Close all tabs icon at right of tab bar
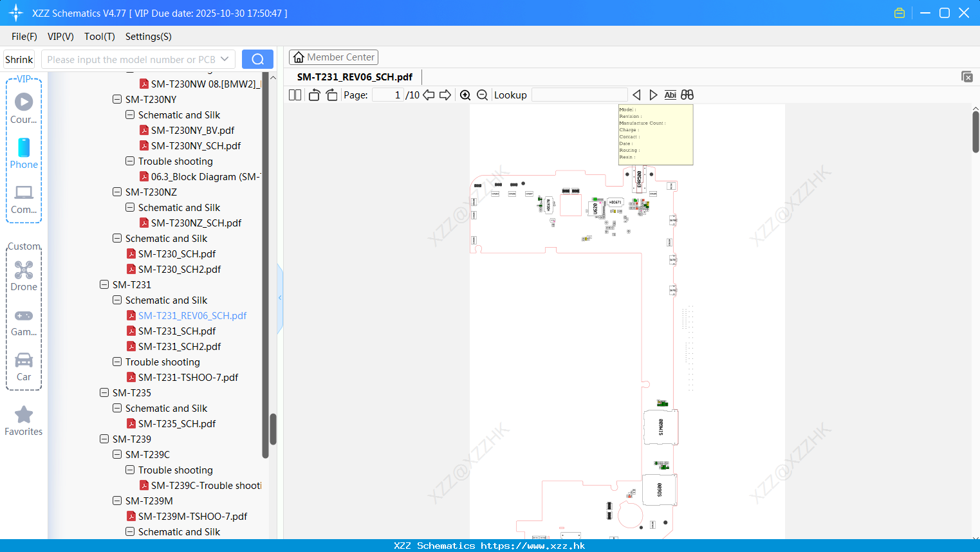This screenshot has width=980, height=552. [x=967, y=77]
